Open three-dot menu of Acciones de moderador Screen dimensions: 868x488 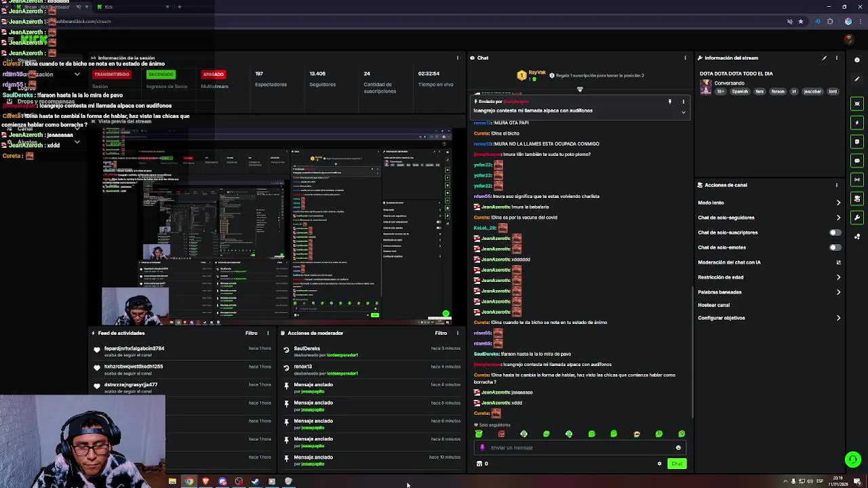(x=458, y=333)
